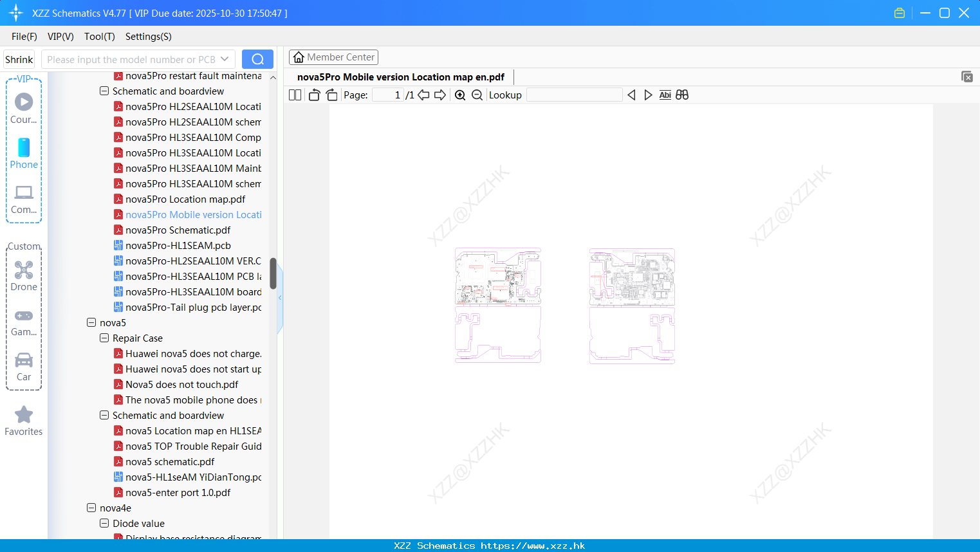
Task: Open the Game console category
Action: (24, 323)
